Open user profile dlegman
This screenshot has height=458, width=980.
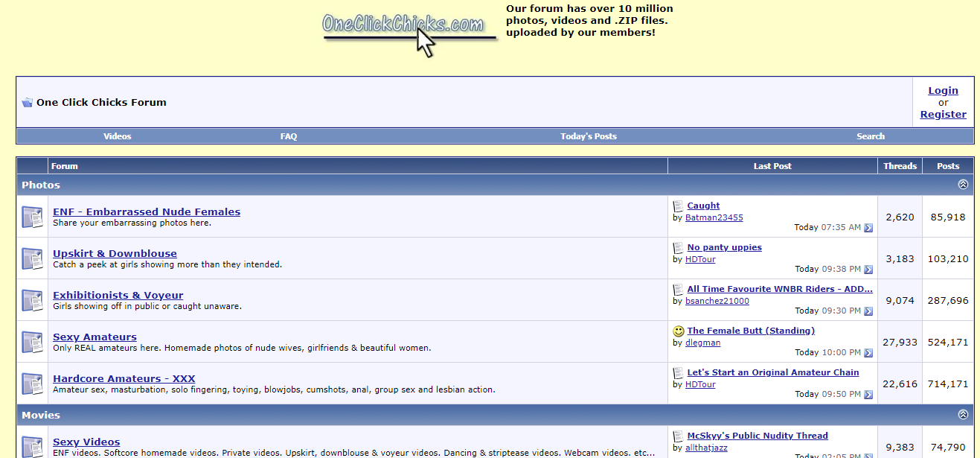pos(702,343)
